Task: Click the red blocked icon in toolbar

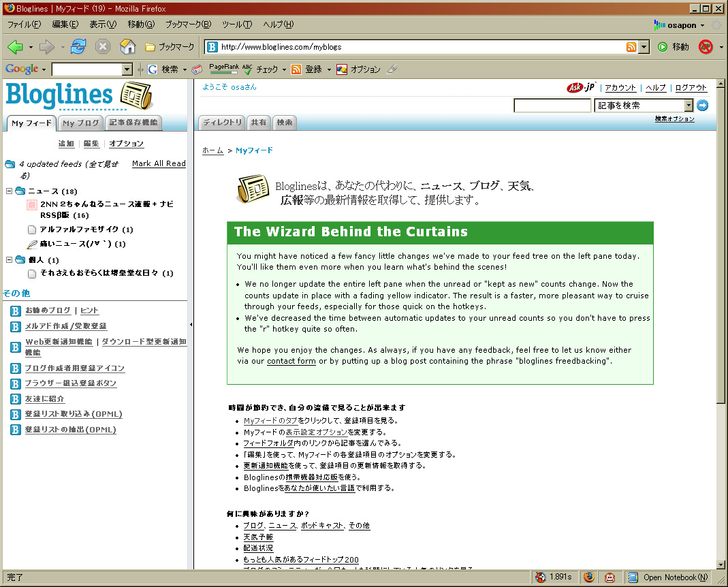Action: 706,47
